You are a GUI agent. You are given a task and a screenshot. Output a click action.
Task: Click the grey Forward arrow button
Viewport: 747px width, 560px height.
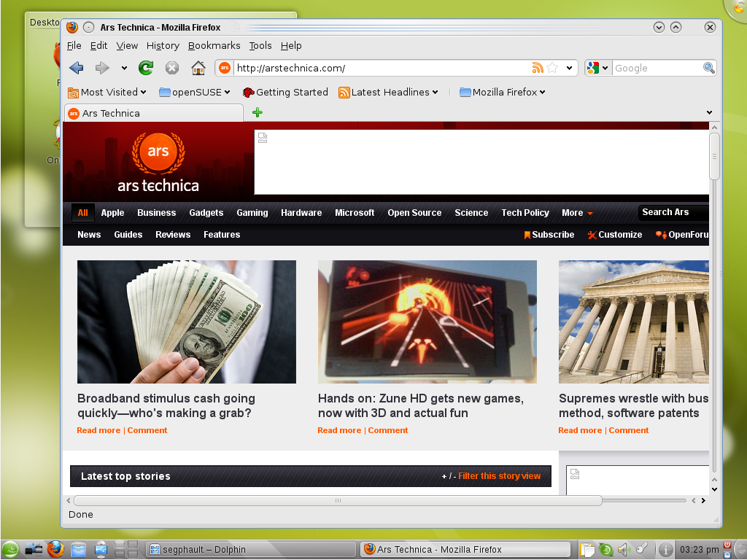tap(102, 68)
